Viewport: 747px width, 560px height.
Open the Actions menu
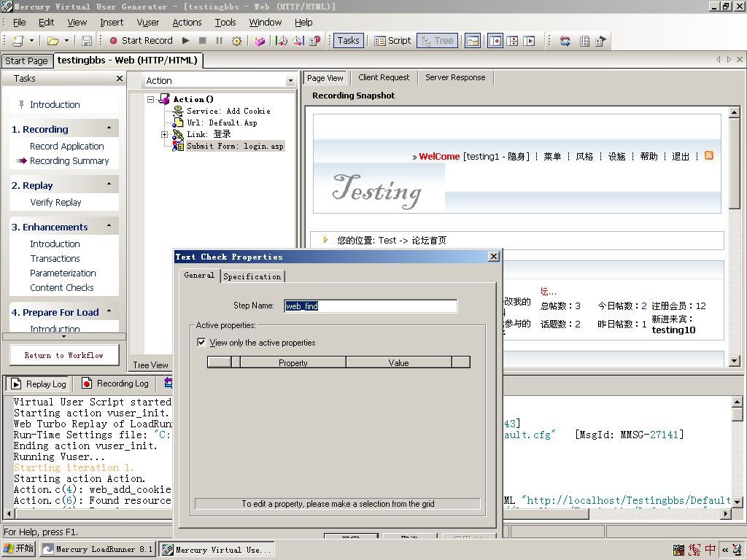coord(187,23)
